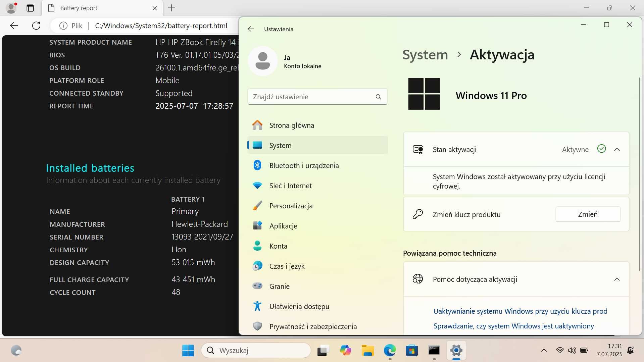This screenshot has height=362, width=644.
Task: Click the Settings back arrow
Action: click(251, 29)
